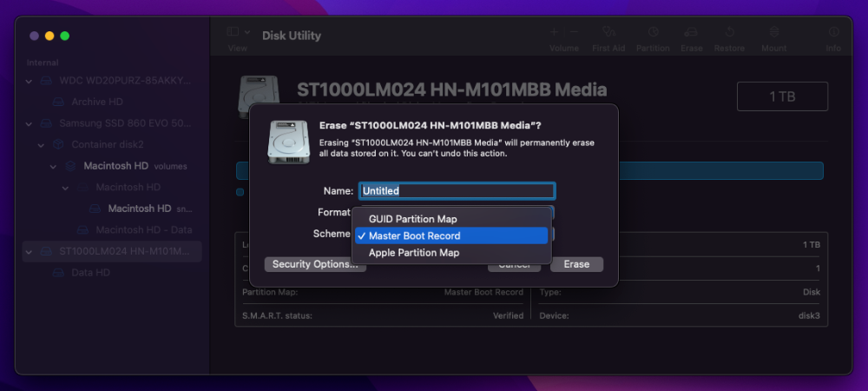Open the Info toolbar icon

tap(833, 32)
